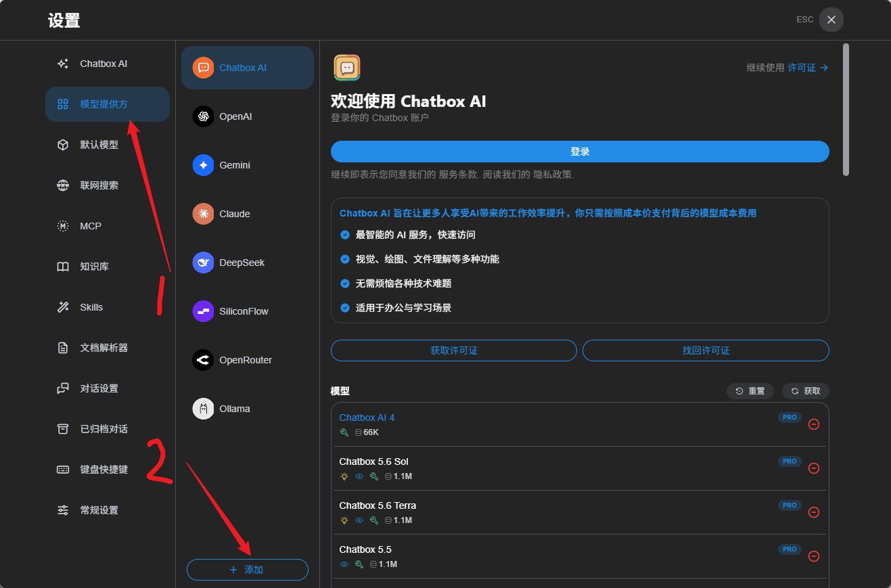The width and height of the screenshot is (891, 588).
Task: Click the reasoning bulb icon on Chatbox 5.6 Sol
Action: 344,476
